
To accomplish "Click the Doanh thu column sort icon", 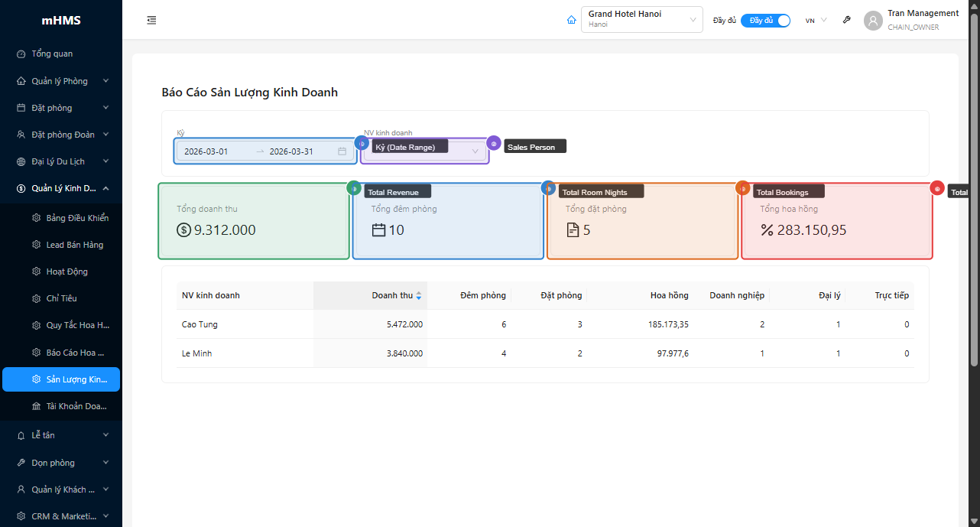I will tap(418, 296).
